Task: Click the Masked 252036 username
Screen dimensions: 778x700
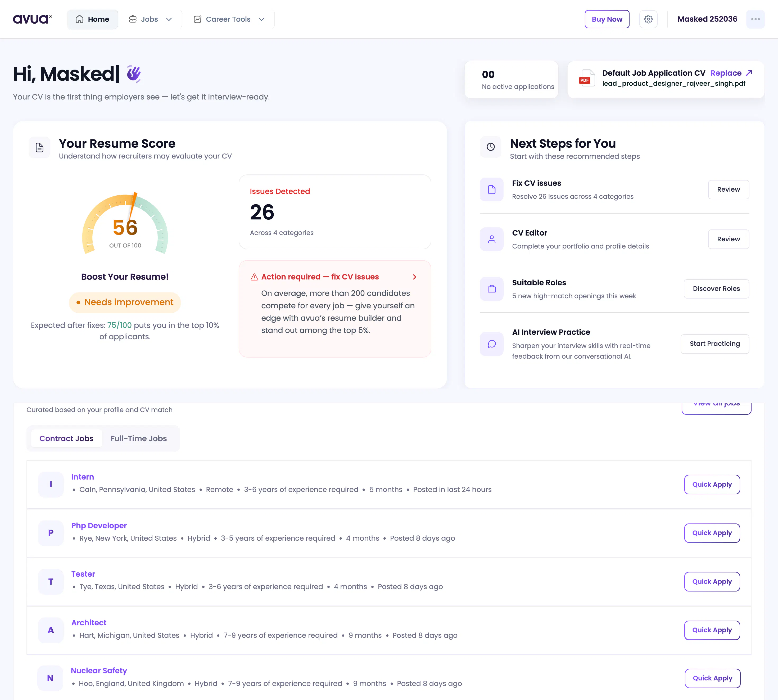Action: click(x=707, y=19)
